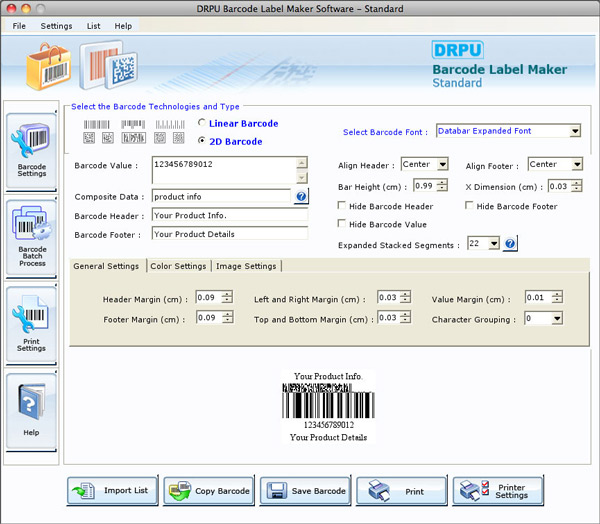Screen dimensions: 600x524
Task: Open Barcode Settings in the sidebar
Action: pos(31,151)
